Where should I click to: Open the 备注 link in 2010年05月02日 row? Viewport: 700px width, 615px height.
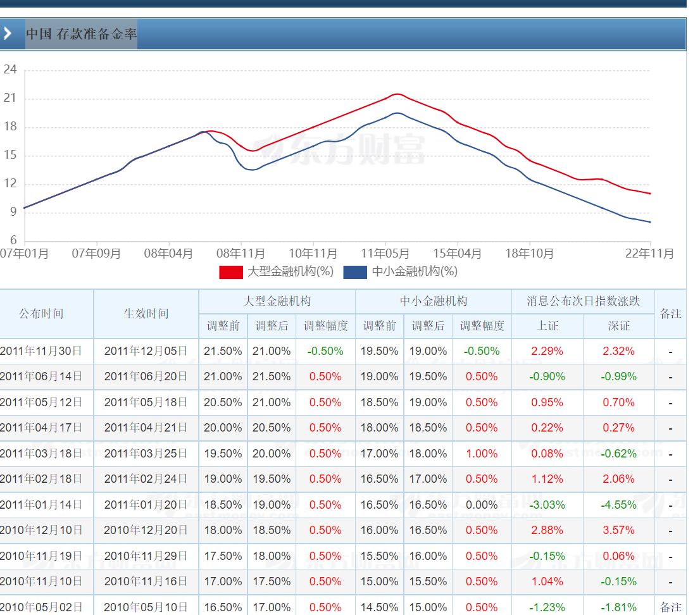coord(670,607)
